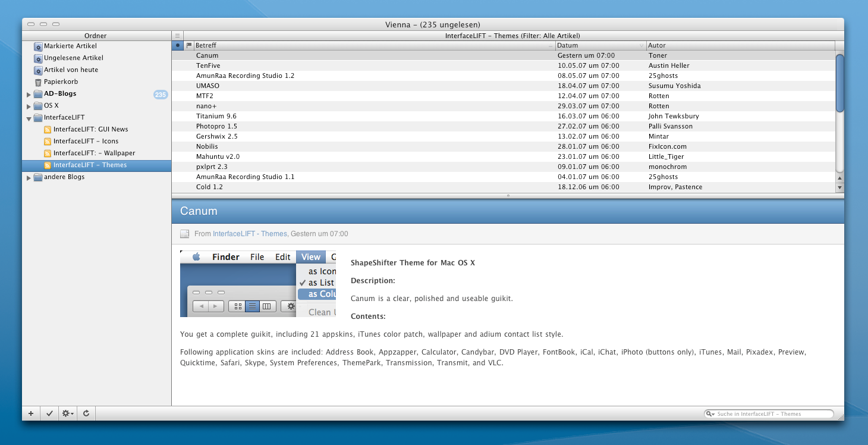This screenshot has height=445, width=868.
Task: Open search options magnifier dropdown
Action: tap(710, 414)
